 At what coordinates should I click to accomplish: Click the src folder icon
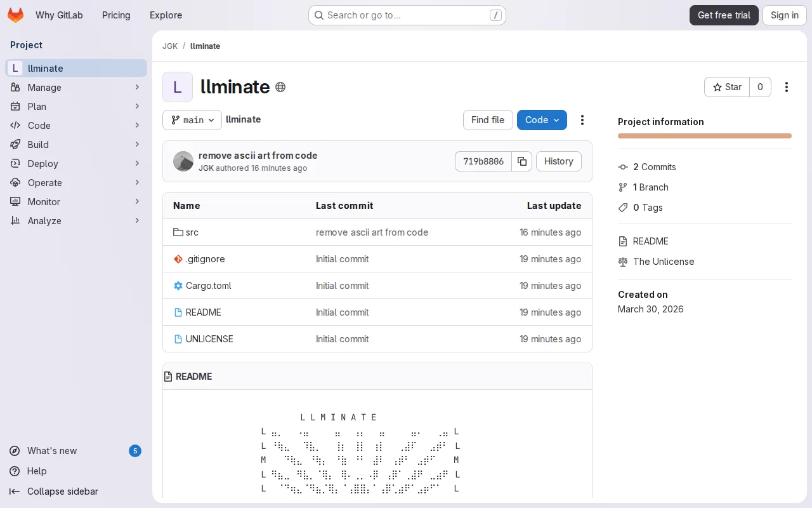pos(178,232)
